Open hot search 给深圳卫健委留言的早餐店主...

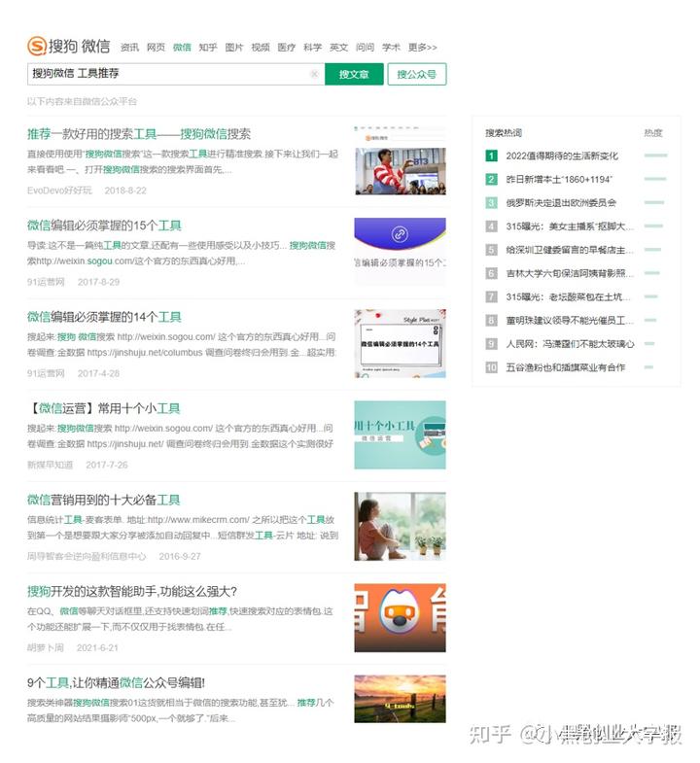tap(570, 250)
